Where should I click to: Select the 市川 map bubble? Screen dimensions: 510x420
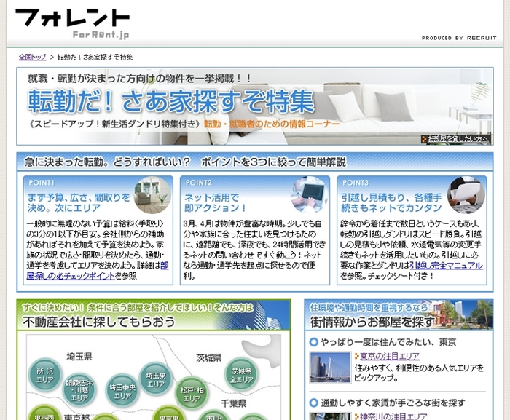point(213,415)
